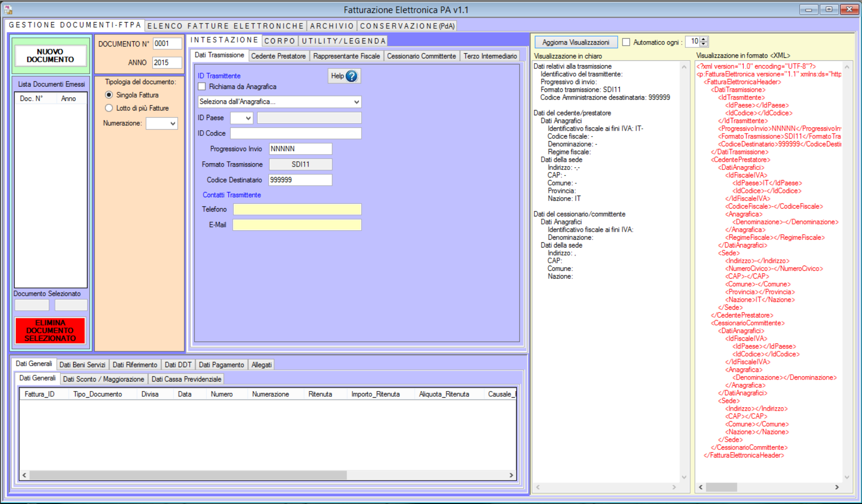Select the Terzo Intermediario tab
The height and width of the screenshot is (504, 862).
click(490, 56)
